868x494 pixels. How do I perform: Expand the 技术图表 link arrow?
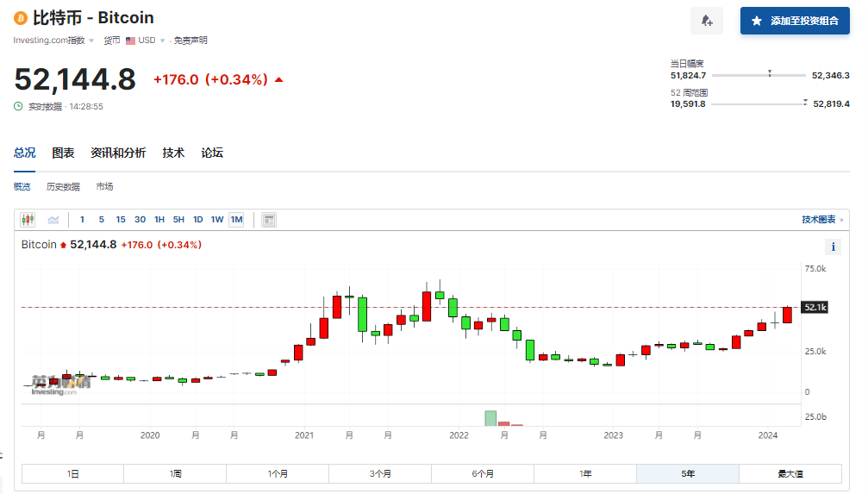841,220
